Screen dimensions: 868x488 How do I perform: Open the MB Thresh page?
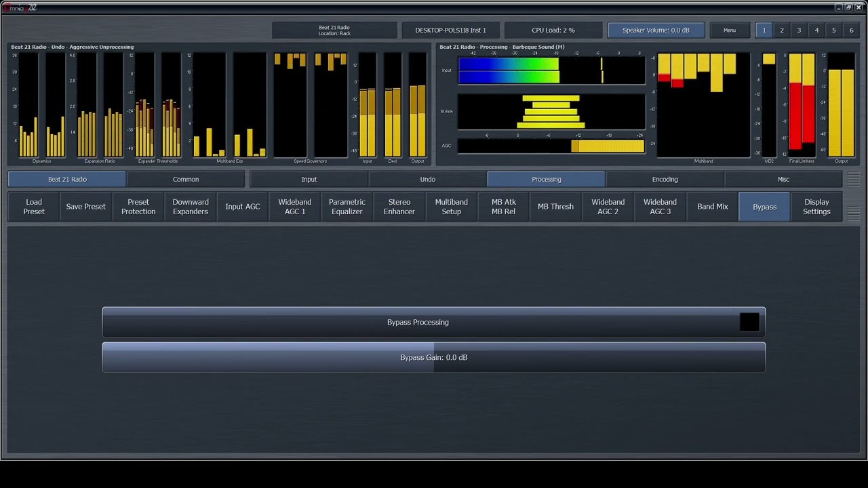click(x=556, y=207)
